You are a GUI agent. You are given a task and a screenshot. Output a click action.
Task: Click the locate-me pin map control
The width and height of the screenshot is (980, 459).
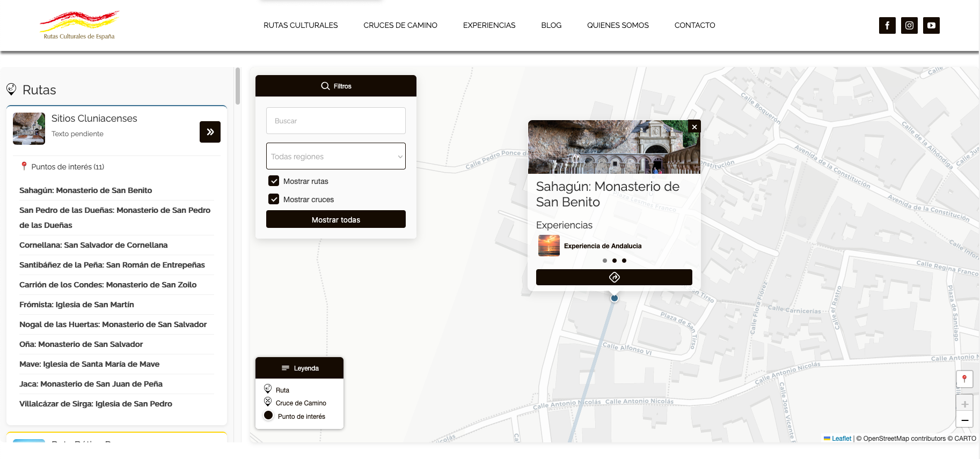pos(964,379)
